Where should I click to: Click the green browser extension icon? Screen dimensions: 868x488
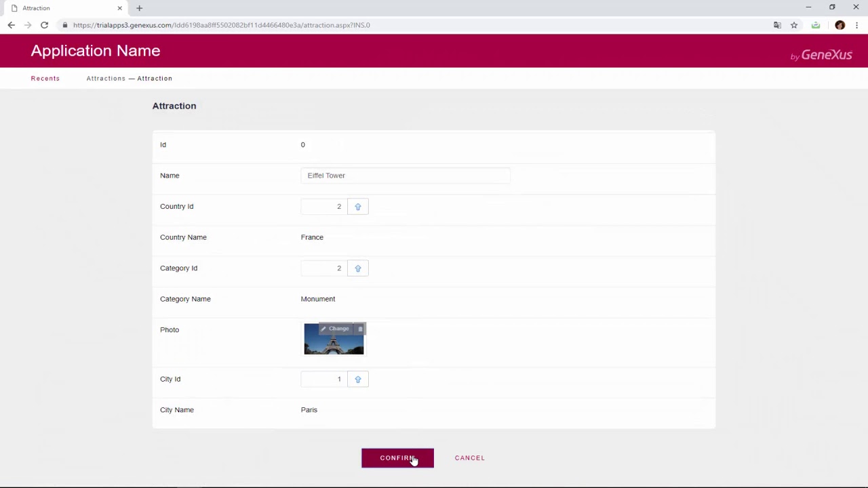tap(816, 25)
